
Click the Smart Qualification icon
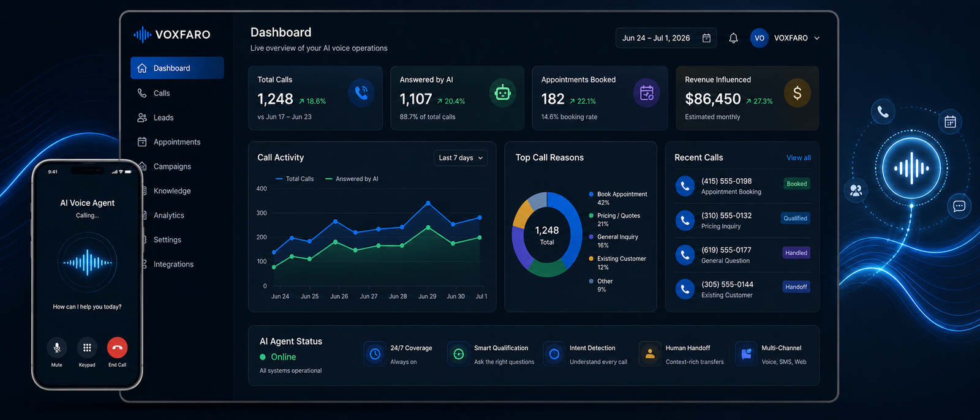tap(459, 354)
